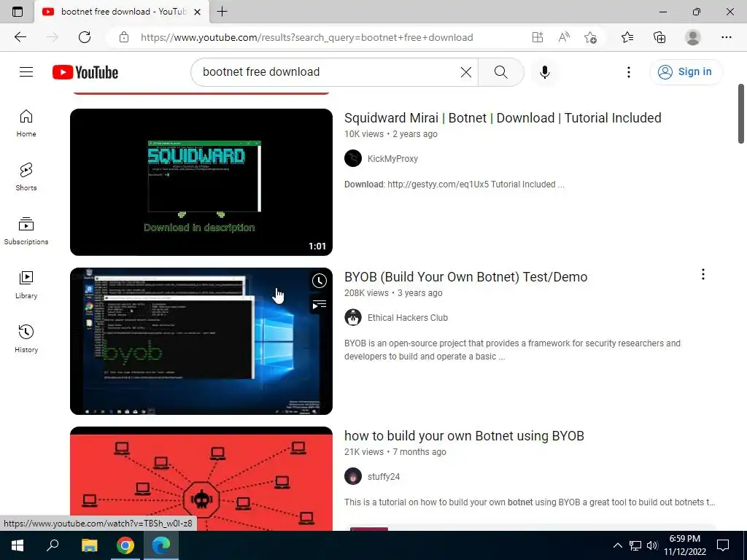Viewport: 747px width, 560px height.
Task: Open action menu for BYOB Test/Demo video
Action: point(703,274)
